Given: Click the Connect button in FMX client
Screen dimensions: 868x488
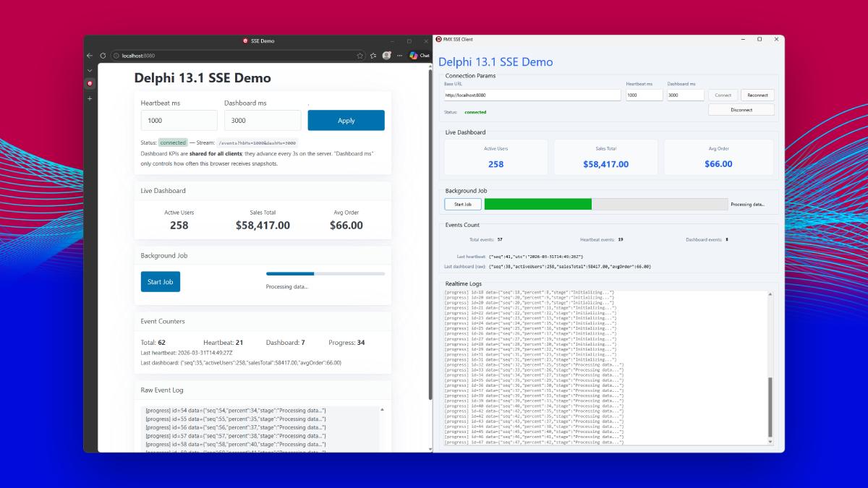Looking at the screenshot, I should tap(723, 95).
